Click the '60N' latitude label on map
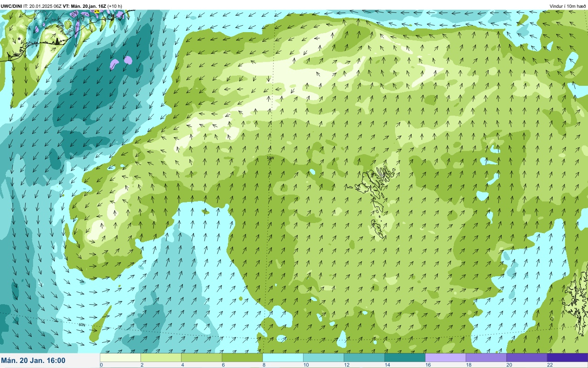The height and width of the screenshot is (368, 588). [x=82, y=324]
